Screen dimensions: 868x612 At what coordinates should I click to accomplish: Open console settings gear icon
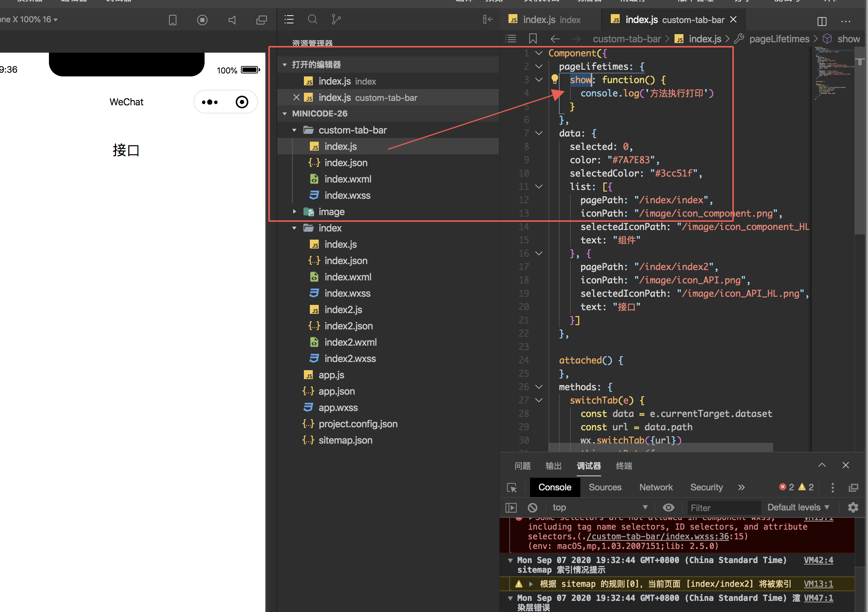pyautogui.click(x=852, y=507)
